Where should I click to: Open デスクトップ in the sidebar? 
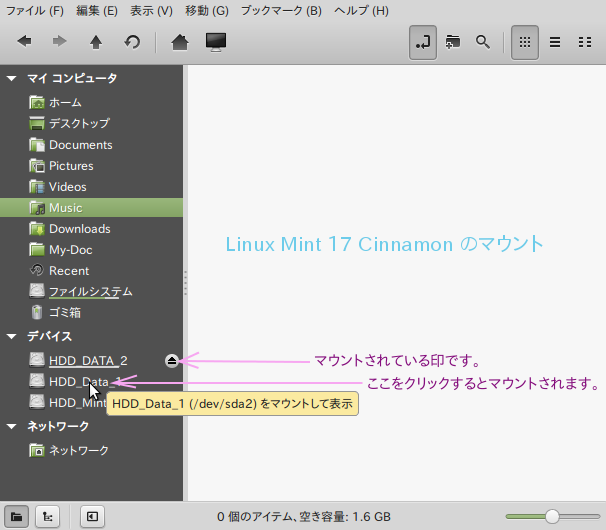pos(91,124)
